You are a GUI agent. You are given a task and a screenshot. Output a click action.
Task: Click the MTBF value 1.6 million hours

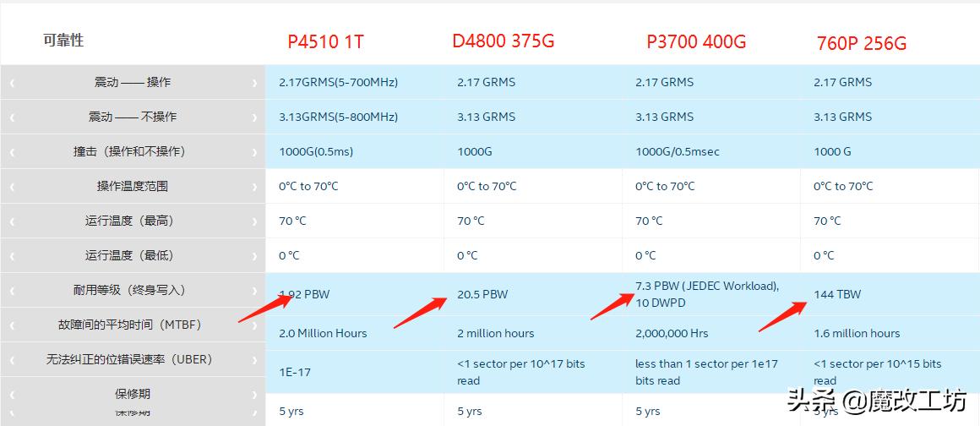point(857,333)
